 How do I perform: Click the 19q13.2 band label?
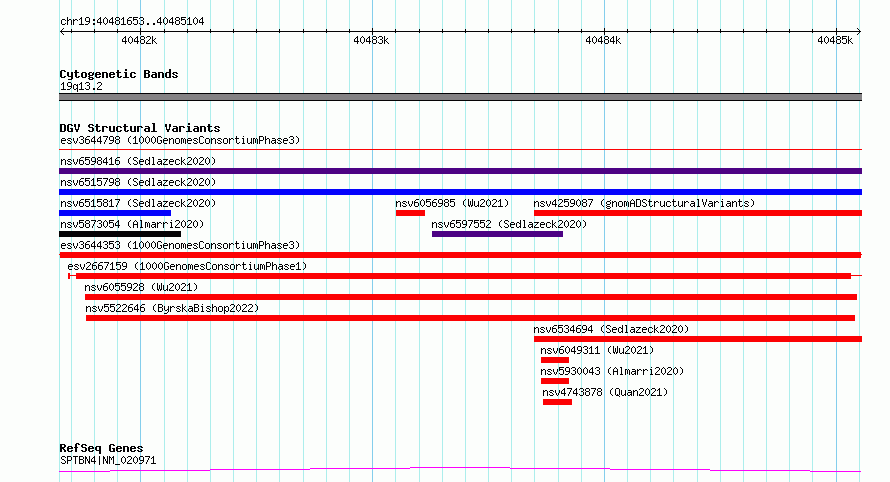coord(81,86)
